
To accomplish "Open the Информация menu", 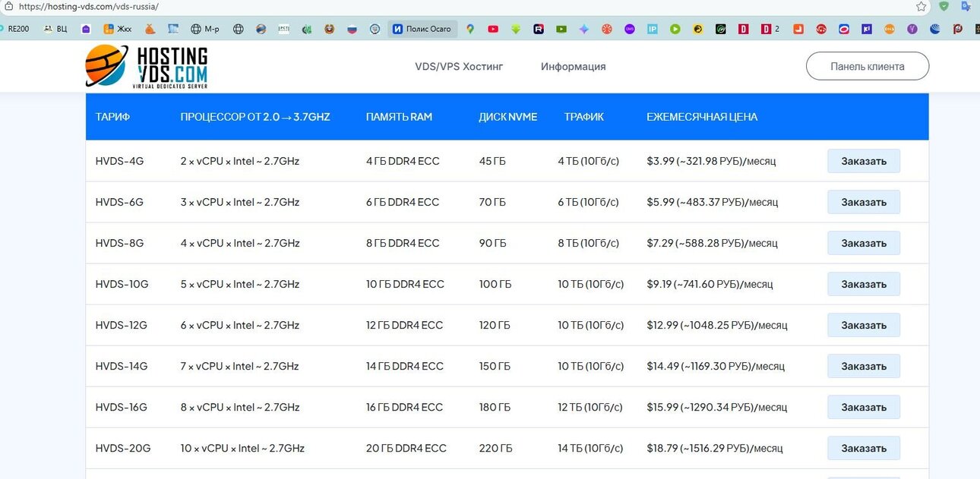I will (574, 66).
